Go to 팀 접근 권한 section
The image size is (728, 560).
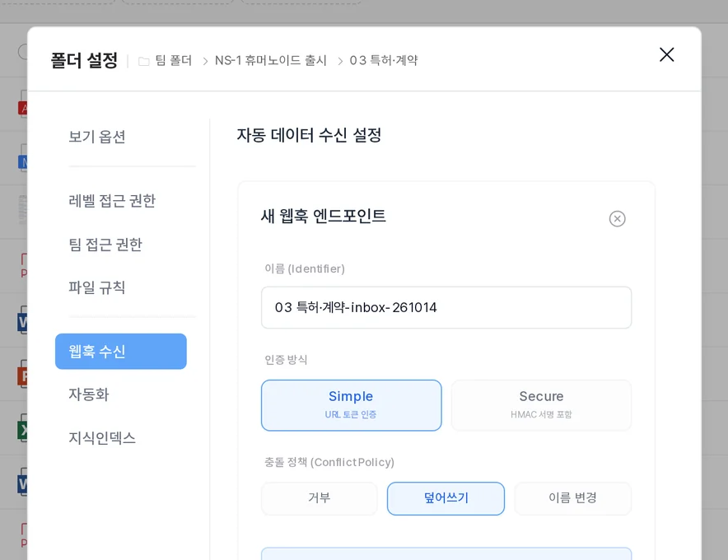[105, 245]
